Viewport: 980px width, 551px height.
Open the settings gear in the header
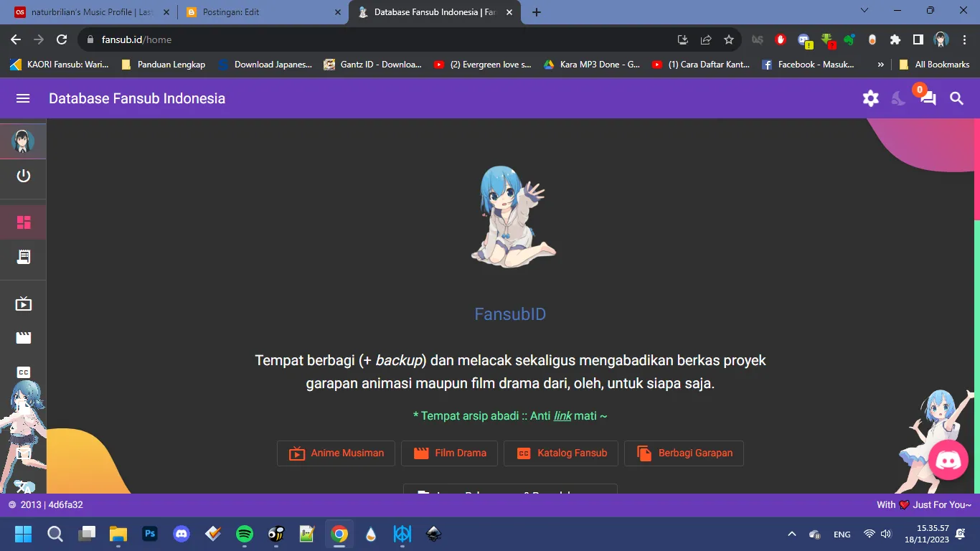pyautogui.click(x=871, y=98)
